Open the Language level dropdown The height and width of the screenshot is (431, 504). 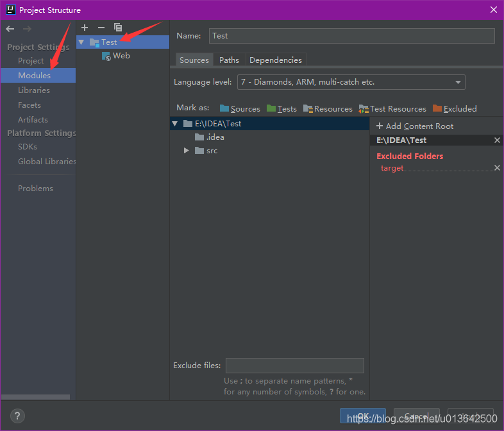351,82
